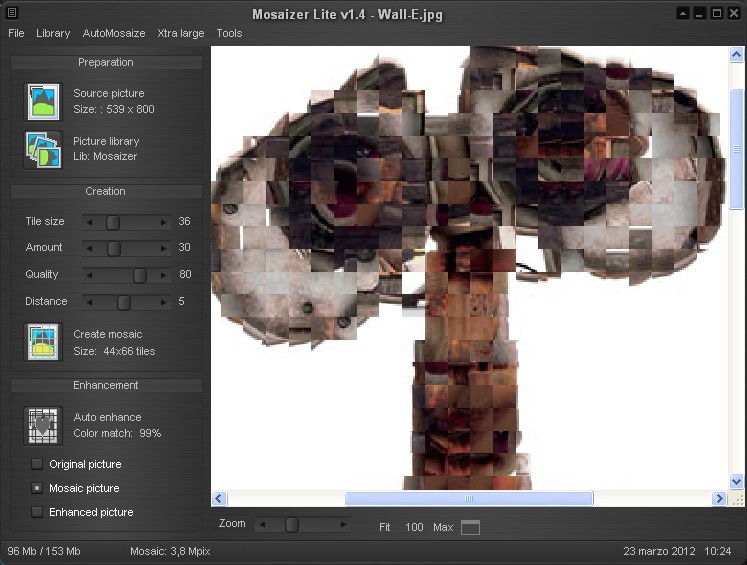
Task: Click the 'Color match: 99%' text
Action: pos(117,434)
